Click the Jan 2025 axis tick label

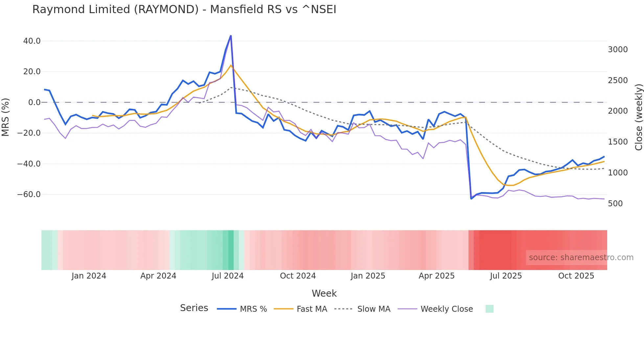coord(368,276)
